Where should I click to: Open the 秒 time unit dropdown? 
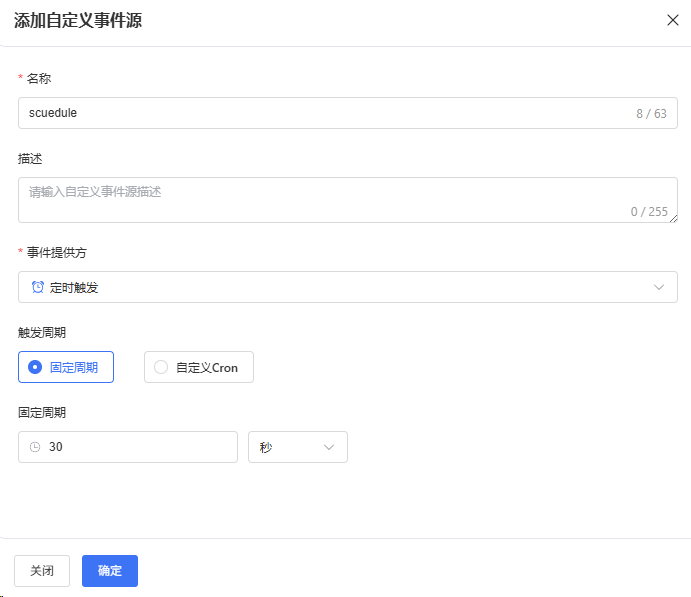point(297,447)
